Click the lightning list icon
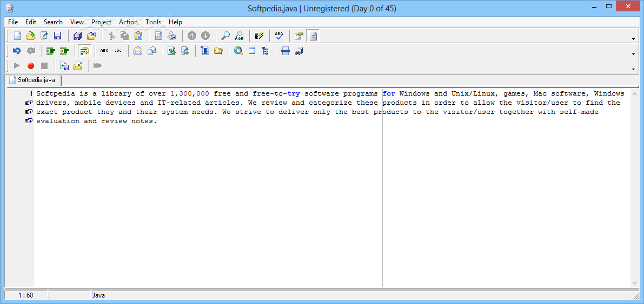 pyautogui.click(x=259, y=36)
